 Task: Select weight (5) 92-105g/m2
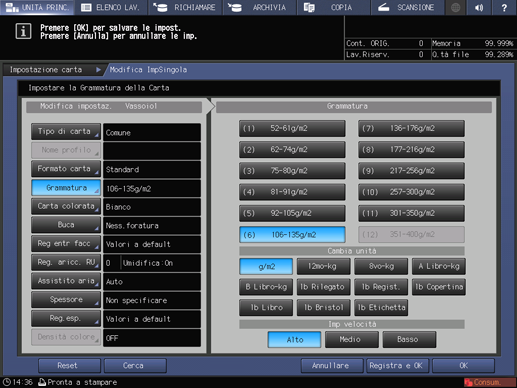coord(292,214)
